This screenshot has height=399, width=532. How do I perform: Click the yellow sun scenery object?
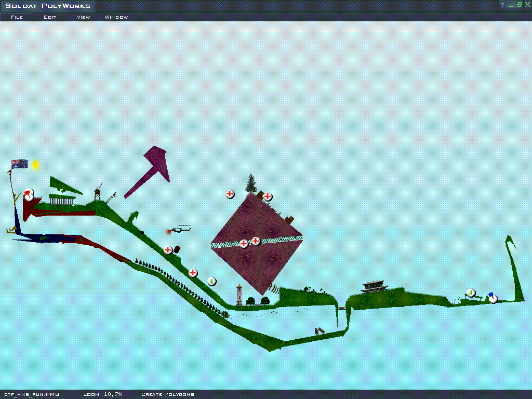click(x=35, y=165)
